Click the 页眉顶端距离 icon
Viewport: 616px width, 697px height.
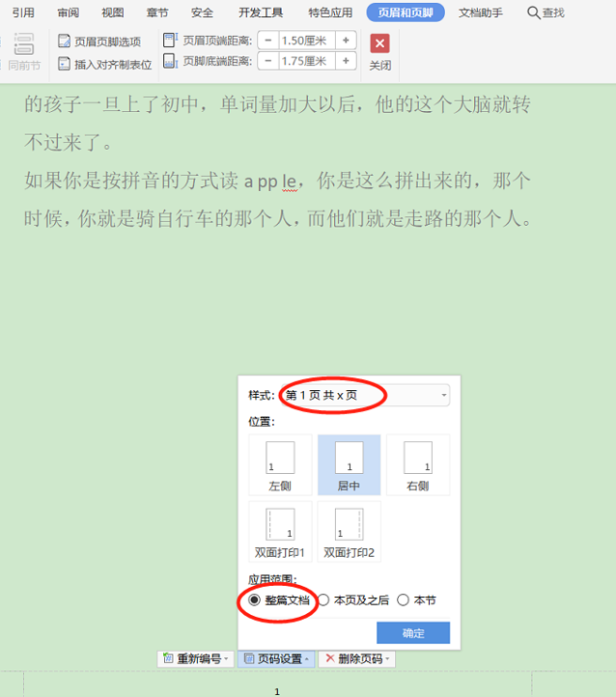pos(170,40)
